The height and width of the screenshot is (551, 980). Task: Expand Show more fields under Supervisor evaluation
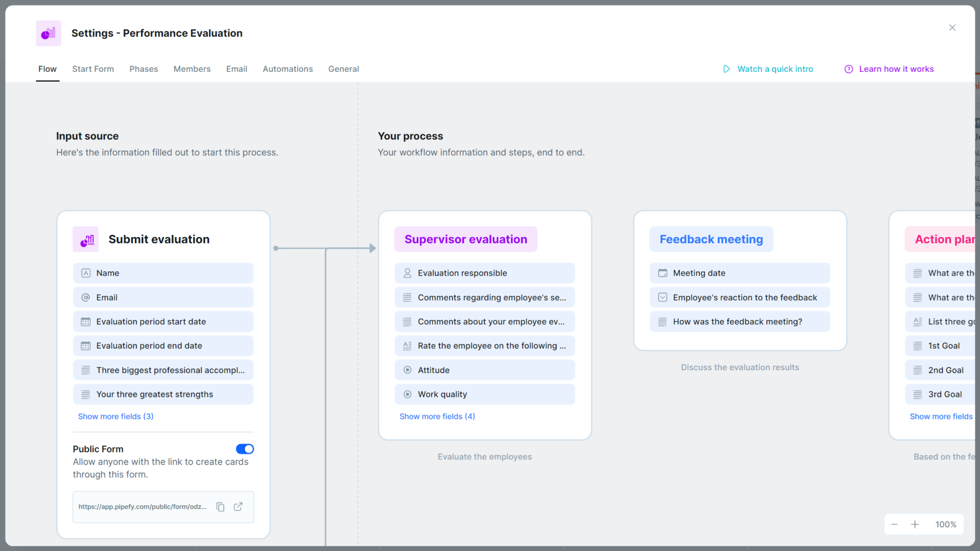(x=437, y=416)
